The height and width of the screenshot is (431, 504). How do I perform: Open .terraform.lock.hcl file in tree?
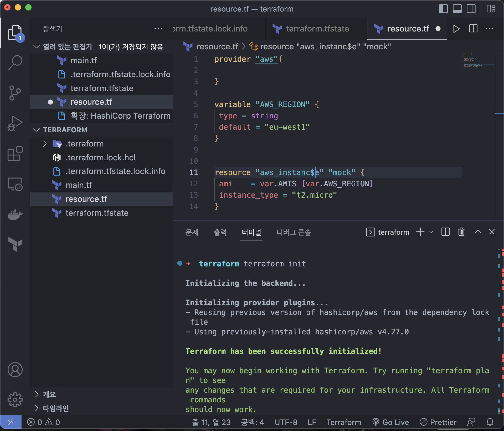tap(101, 157)
